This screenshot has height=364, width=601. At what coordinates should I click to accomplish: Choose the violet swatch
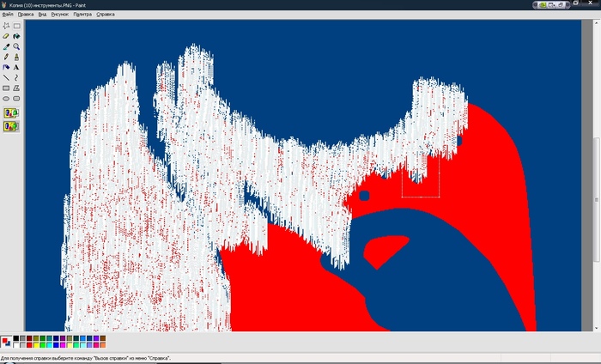pyautogui.click(x=96, y=338)
